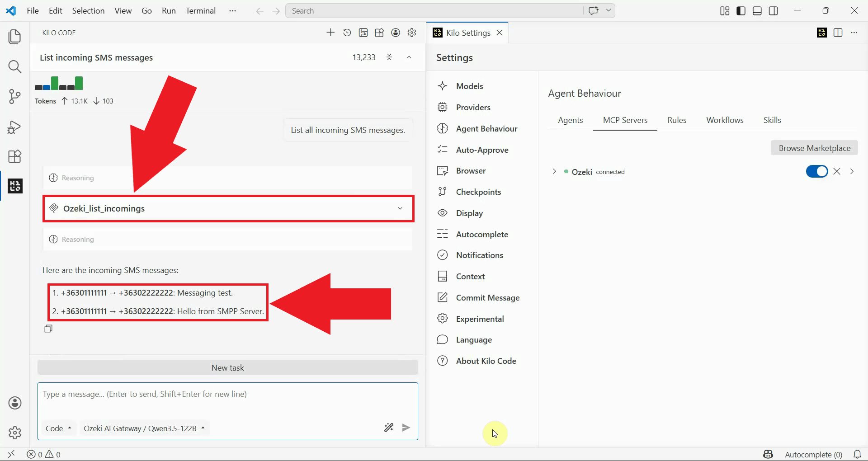Toggle the Ozeki MCP server switch
The width and height of the screenshot is (868, 461).
(x=816, y=171)
